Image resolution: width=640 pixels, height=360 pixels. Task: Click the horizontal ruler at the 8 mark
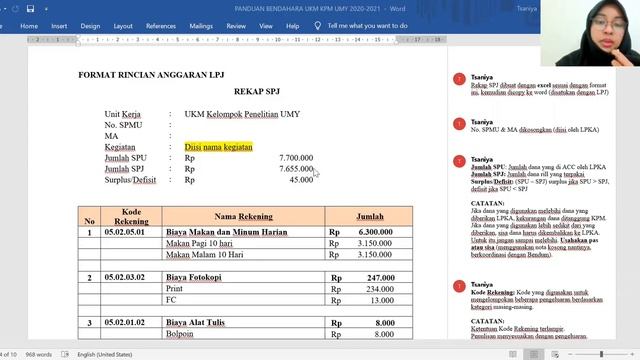(x=237, y=40)
